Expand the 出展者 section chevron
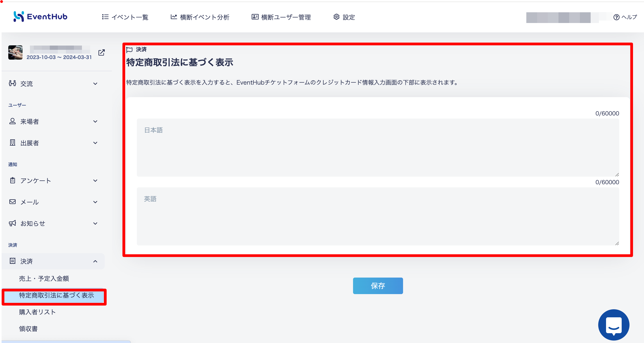 95,143
